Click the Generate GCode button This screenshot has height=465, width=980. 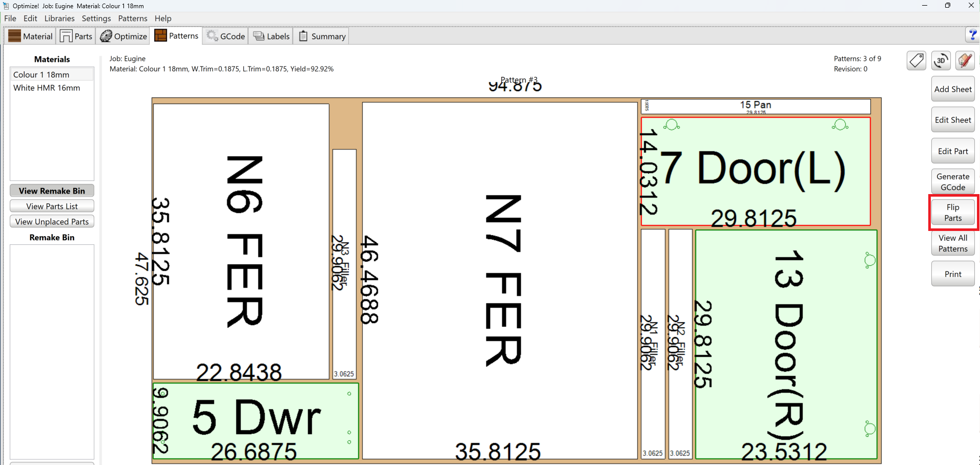coord(953,182)
